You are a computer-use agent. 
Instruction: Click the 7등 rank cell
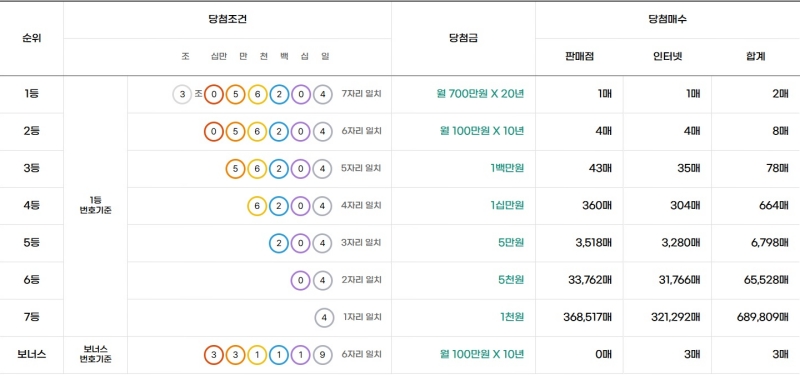[31, 317]
